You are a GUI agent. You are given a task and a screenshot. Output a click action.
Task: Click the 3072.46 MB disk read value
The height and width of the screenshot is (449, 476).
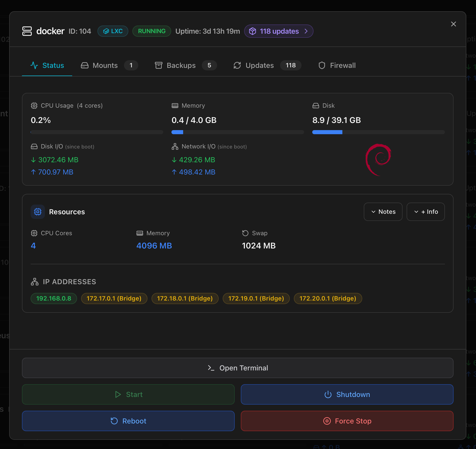(58, 160)
